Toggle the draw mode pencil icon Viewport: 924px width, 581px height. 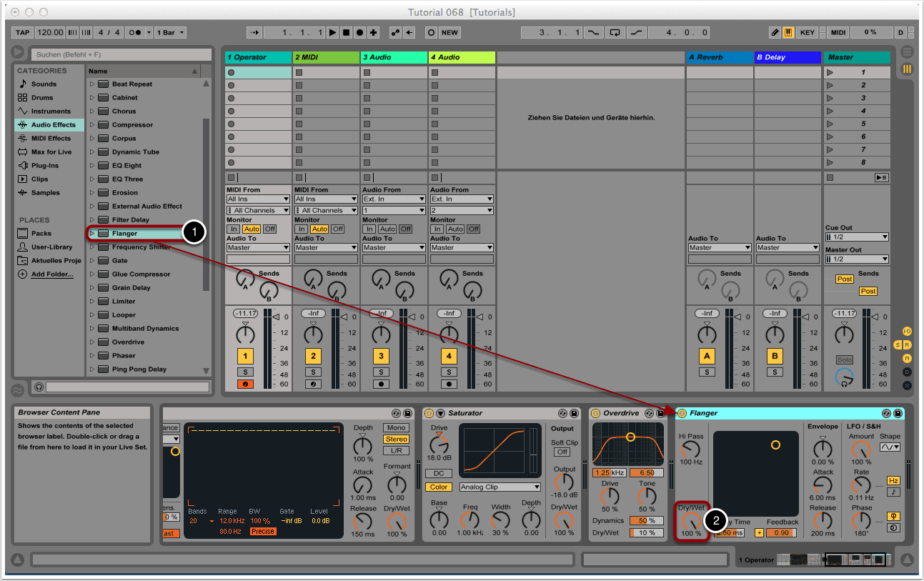(x=775, y=33)
